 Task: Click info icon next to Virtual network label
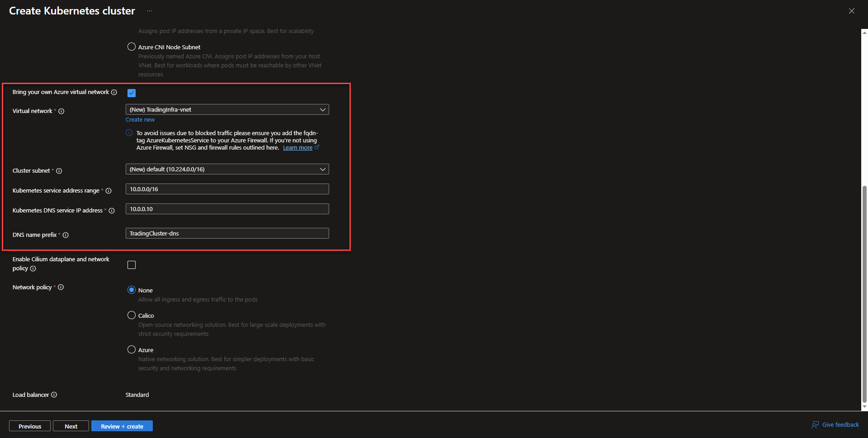pos(61,111)
